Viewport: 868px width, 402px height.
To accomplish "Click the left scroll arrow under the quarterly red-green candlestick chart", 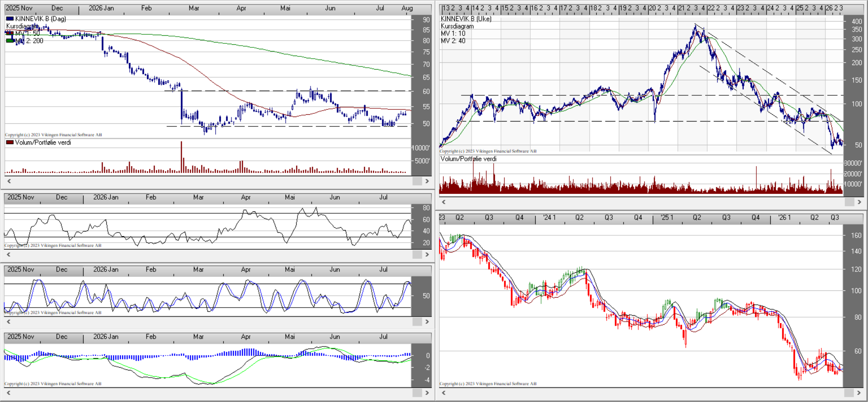I will 443,393.
